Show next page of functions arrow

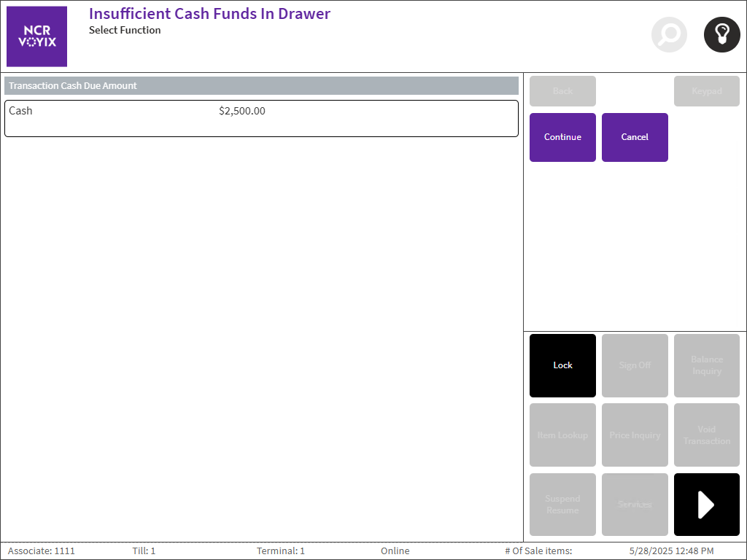(x=706, y=505)
